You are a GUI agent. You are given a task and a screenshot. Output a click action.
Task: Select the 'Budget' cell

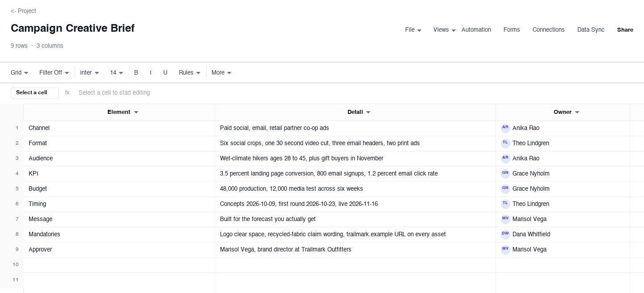[119, 189]
